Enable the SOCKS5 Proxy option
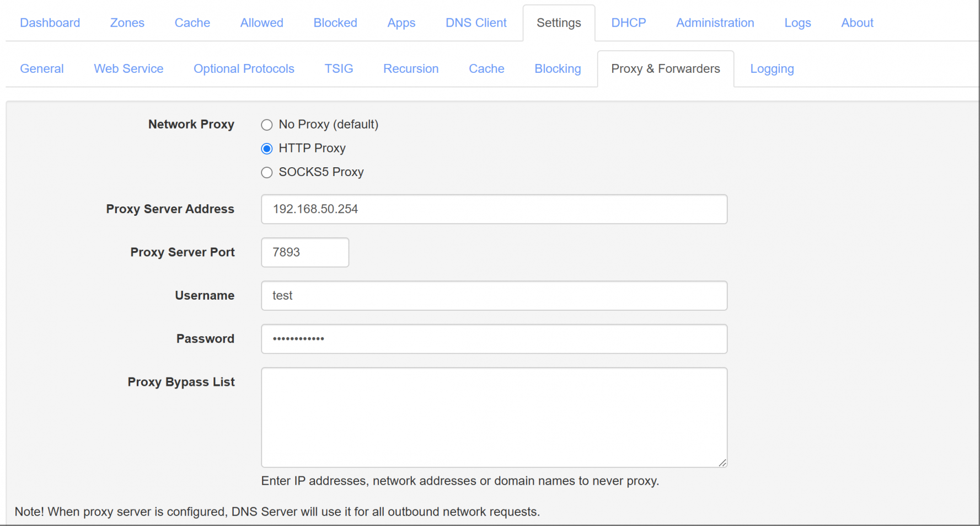This screenshot has width=980, height=526. click(x=267, y=172)
